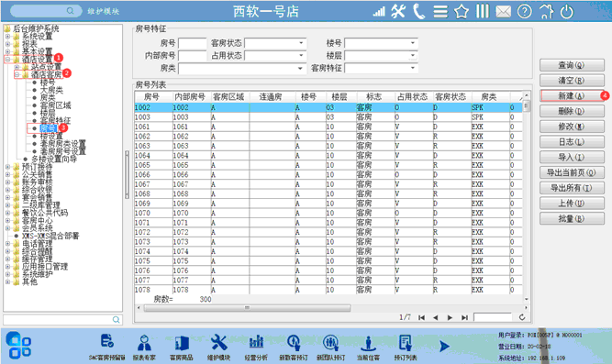This screenshot has height=364, width=612.
Task: Open the three-line menu icon in header
Action: click(x=440, y=11)
